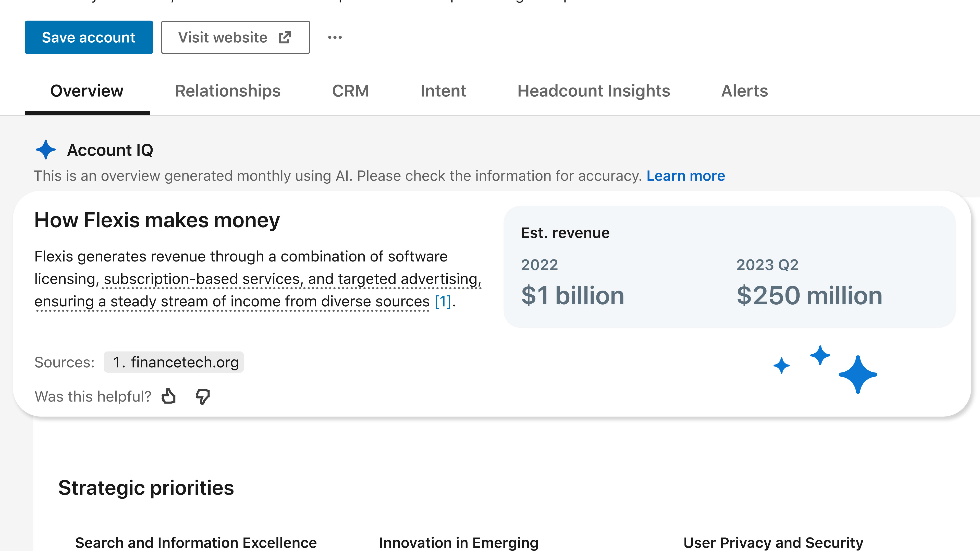Click the Visit website button
The image size is (980, 551).
(235, 37)
